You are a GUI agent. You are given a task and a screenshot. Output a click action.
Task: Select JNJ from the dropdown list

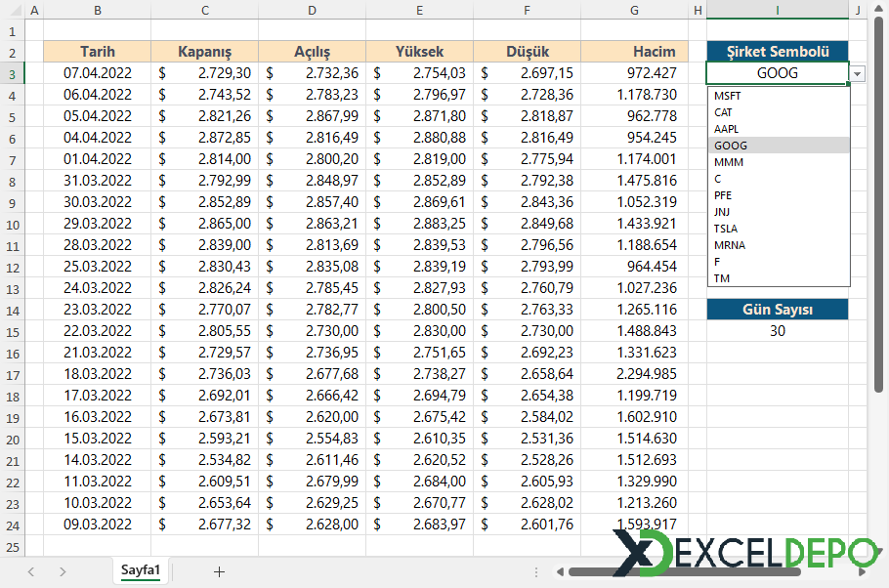[x=779, y=212]
